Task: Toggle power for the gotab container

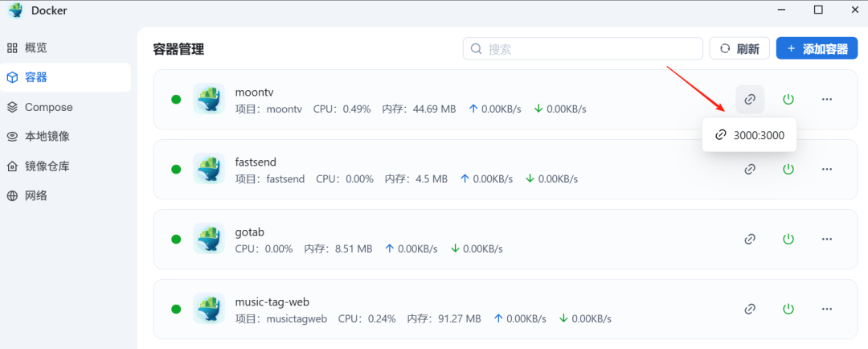Action: pyautogui.click(x=788, y=239)
